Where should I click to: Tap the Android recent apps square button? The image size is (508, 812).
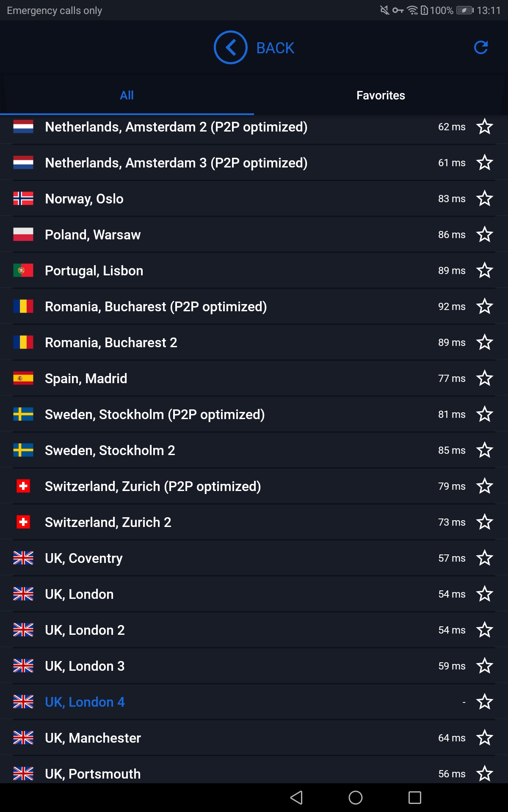click(x=415, y=798)
